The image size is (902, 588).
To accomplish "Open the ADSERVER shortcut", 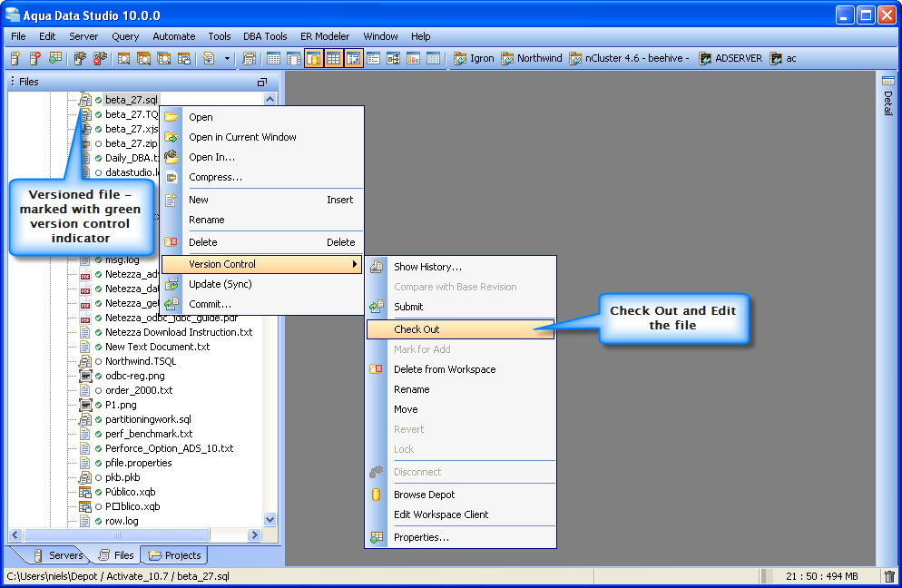I will tap(730, 58).
